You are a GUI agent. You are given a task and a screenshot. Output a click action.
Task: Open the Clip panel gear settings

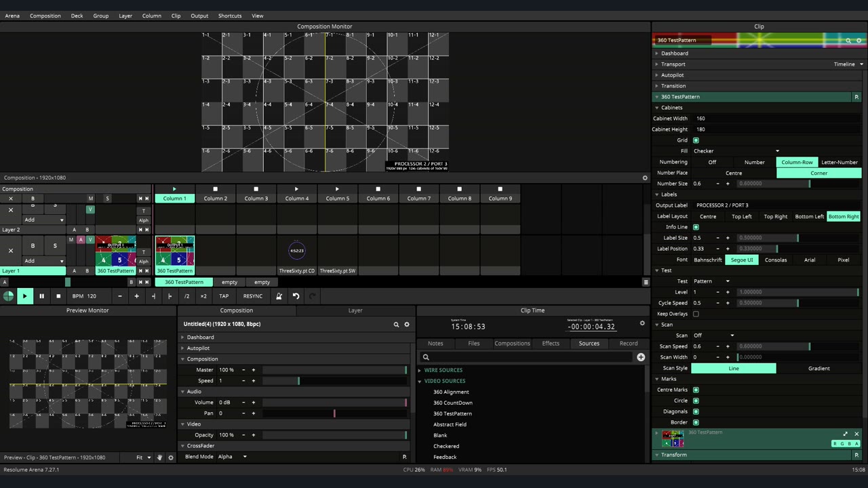[x=859, y=41]
